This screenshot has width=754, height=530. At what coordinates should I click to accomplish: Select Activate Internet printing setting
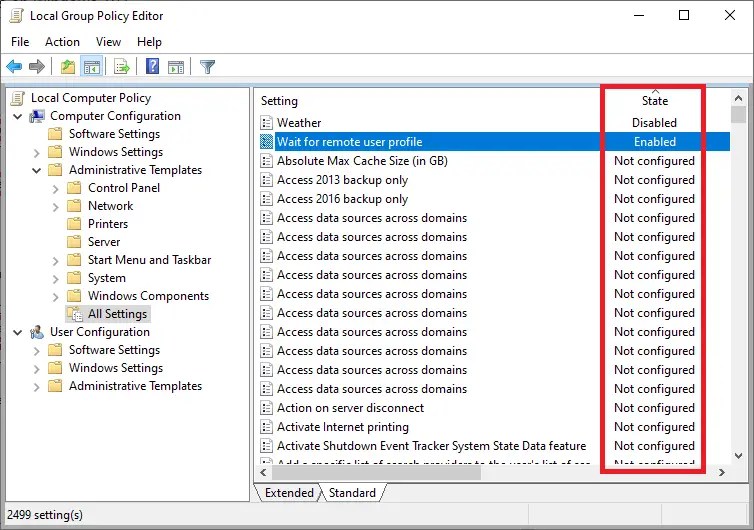pyautogui.click(x=343, y=427)
